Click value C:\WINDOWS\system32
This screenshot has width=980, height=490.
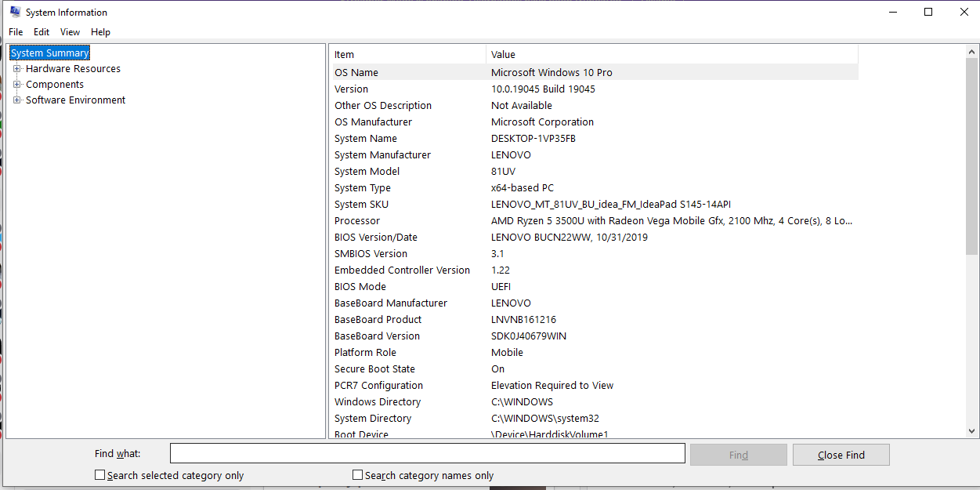pyautogui.click(x=545, y=418)
